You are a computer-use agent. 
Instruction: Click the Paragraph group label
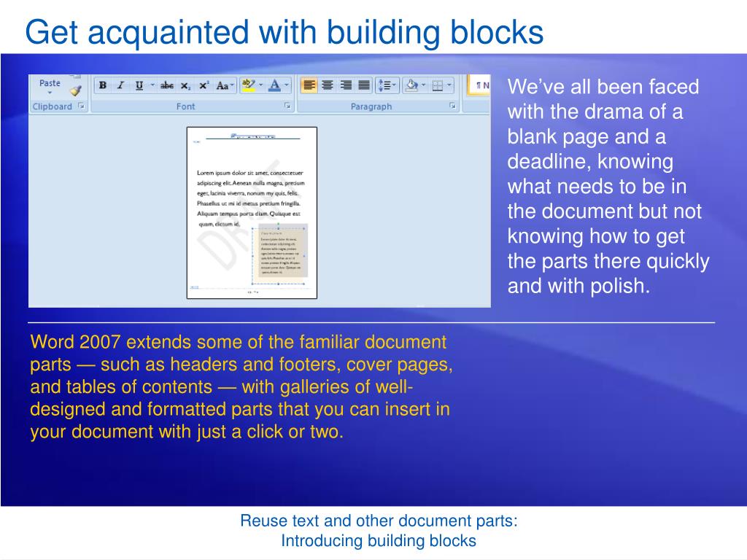[371, 106]
